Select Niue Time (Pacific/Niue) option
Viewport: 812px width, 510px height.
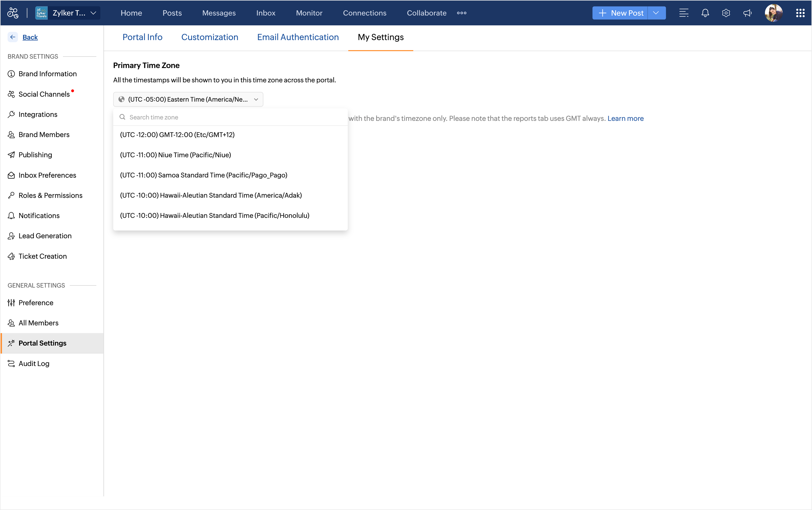click(x=175, y=155)
